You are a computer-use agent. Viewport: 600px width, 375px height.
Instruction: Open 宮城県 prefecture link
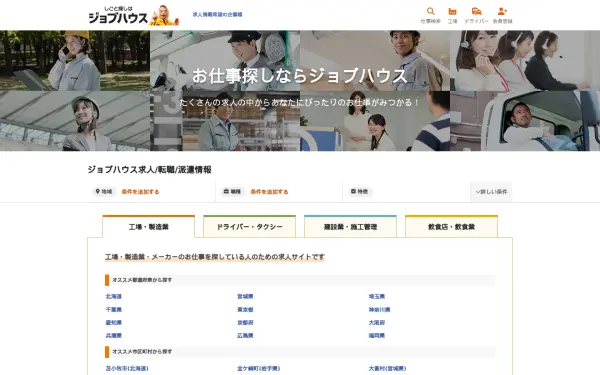pos(245,297)
